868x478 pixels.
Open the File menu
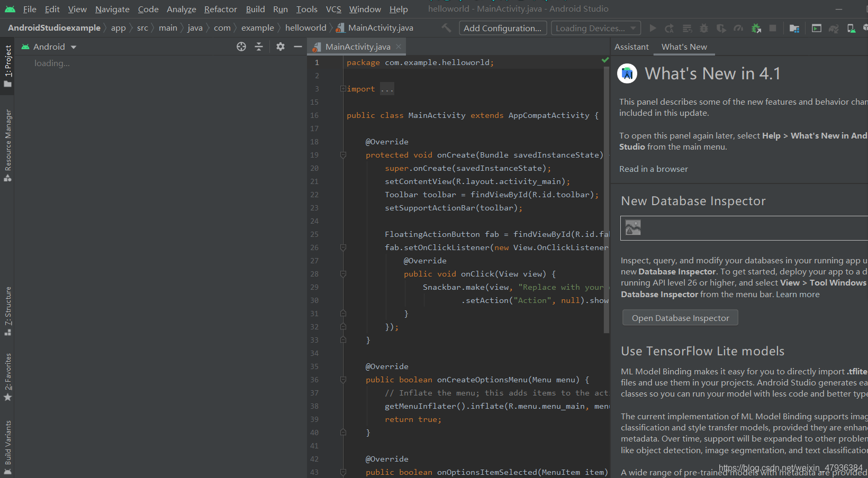click(x=30, y=9)
